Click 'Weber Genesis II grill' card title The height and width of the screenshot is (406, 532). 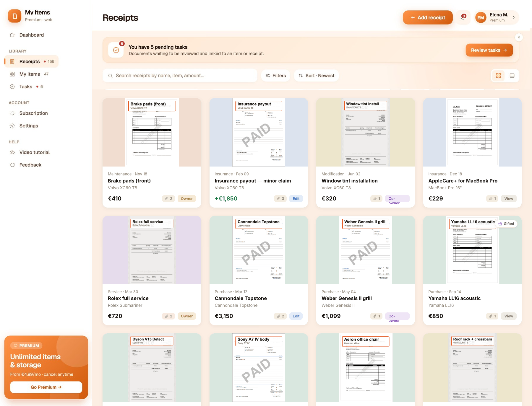(347, 298)
